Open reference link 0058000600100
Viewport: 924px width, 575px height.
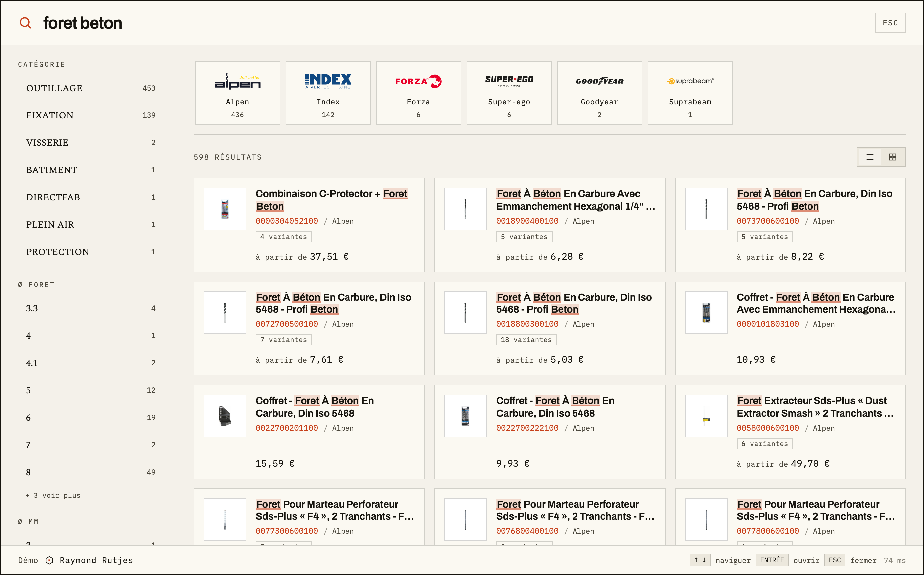tap(768, 428)
